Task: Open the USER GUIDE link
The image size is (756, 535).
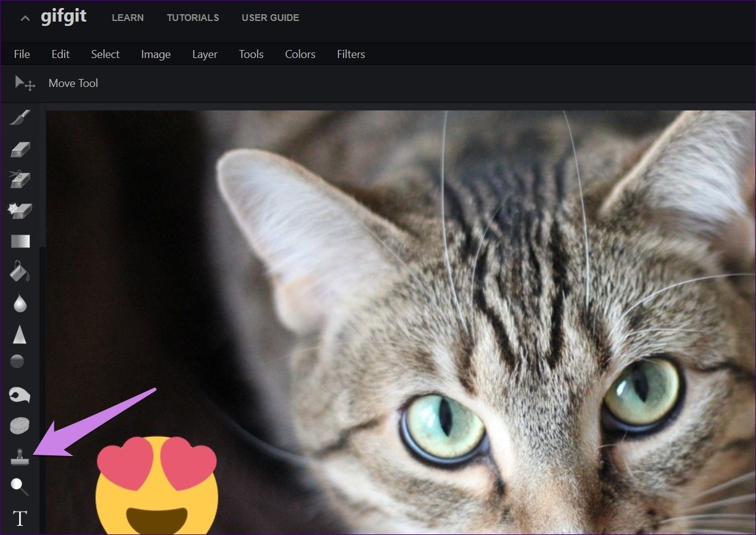Action: pos(270,18)
